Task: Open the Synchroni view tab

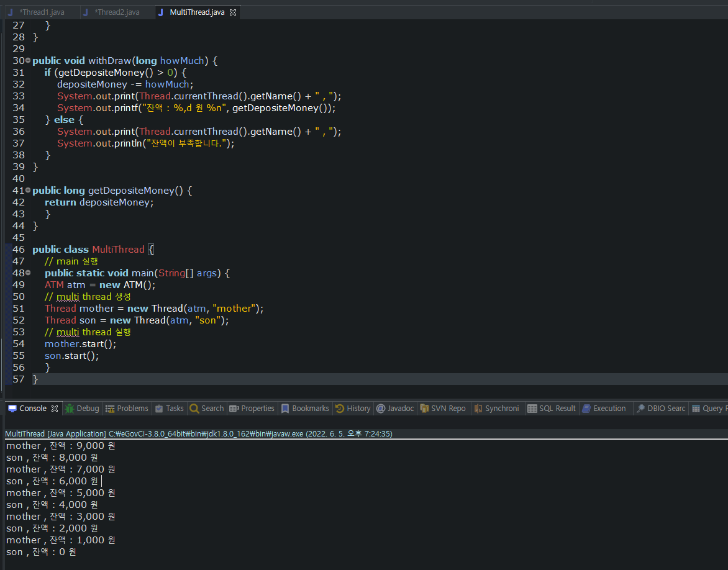Action: click(497, 409)
